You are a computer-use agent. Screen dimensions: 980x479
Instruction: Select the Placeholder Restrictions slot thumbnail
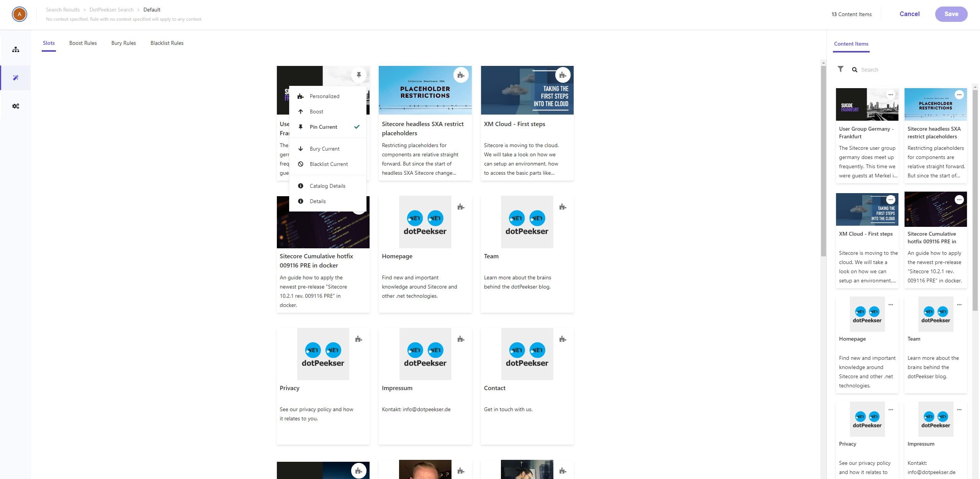[425, 90]
